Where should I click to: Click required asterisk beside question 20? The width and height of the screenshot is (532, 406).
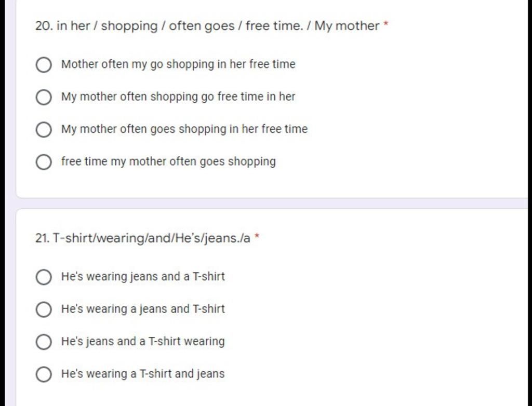[386, 23]
